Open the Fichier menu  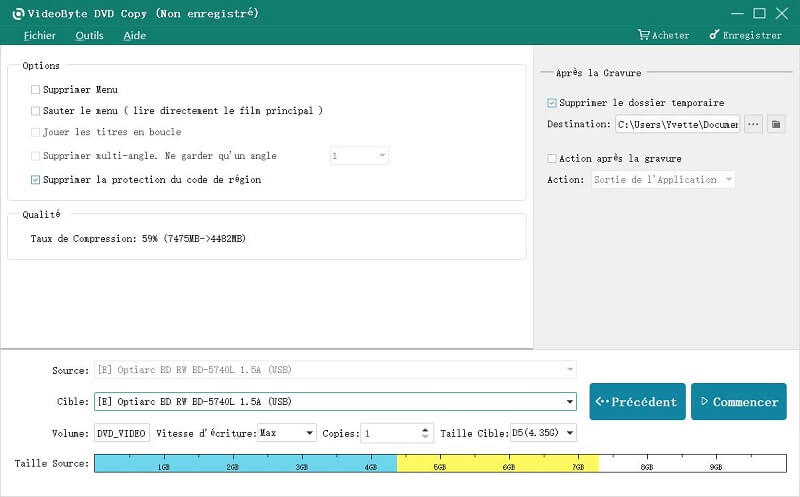tap(40, 35)
